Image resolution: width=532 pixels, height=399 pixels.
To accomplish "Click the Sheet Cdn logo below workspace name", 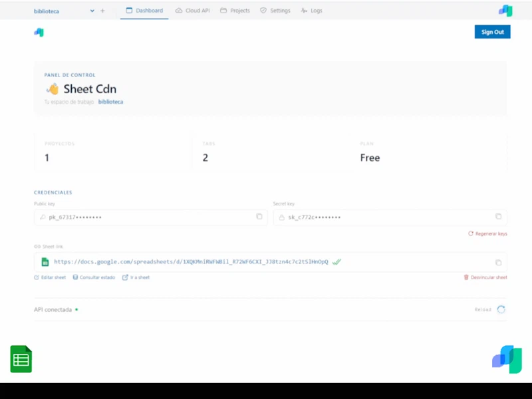I will click(x=39, y=32).
